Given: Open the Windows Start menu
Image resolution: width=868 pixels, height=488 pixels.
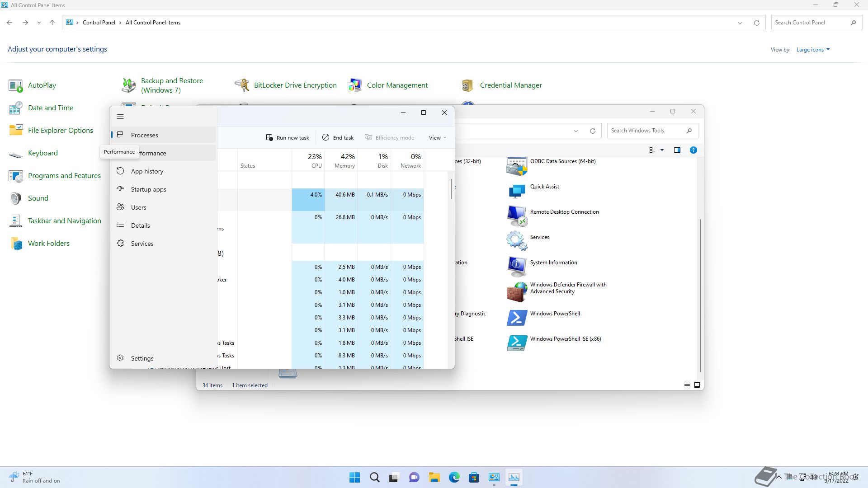Looking at the screenshot, I should click(x=355, y=477).
